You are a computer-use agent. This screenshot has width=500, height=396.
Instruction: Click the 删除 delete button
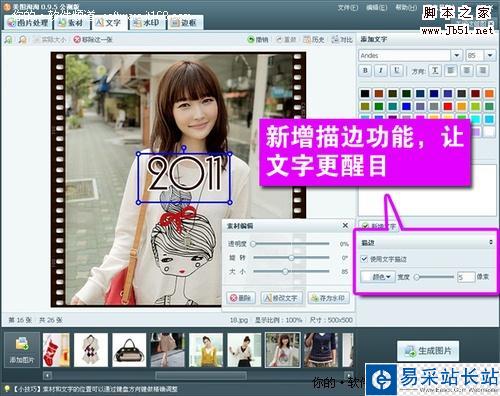241,298
